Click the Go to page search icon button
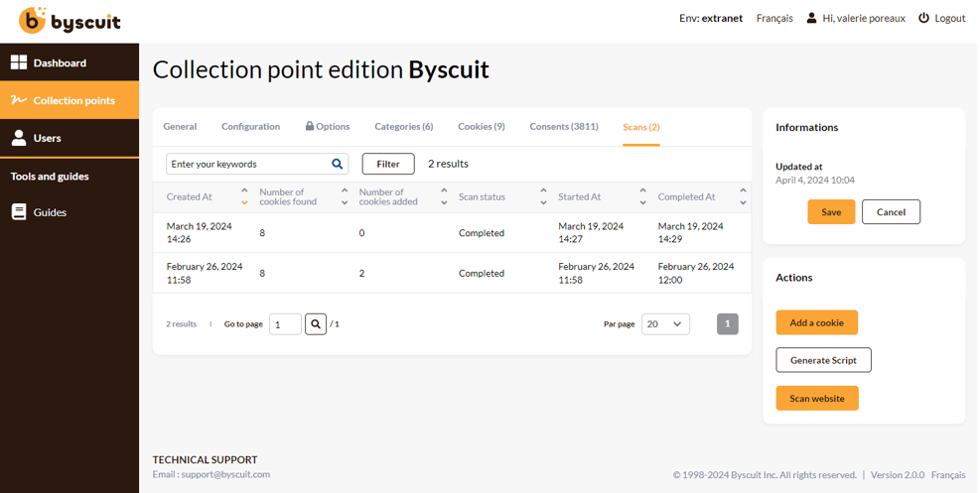 tap(316, 324)
